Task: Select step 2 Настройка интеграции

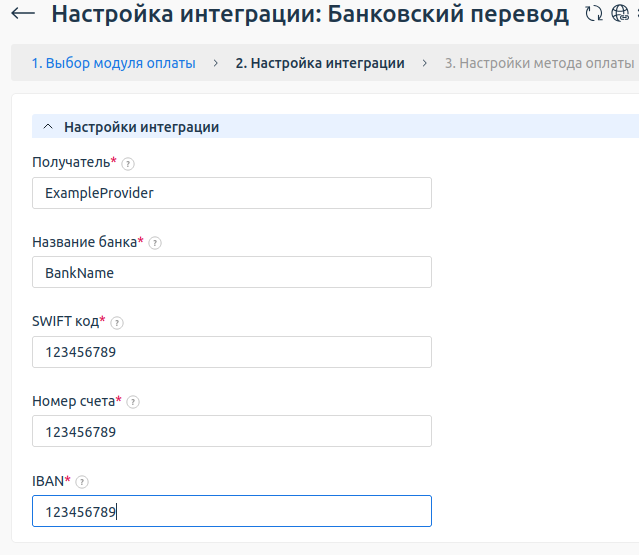Action: 320,63
